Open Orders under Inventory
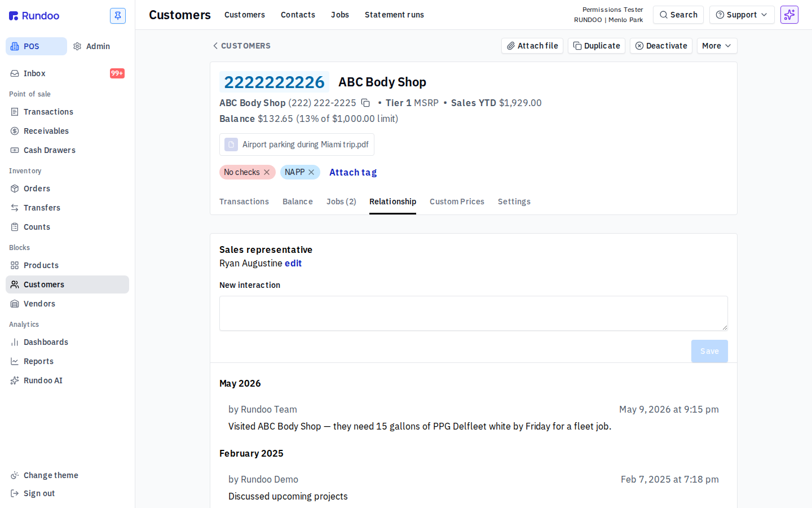This screenshot has height=508, width=812. 67,189
